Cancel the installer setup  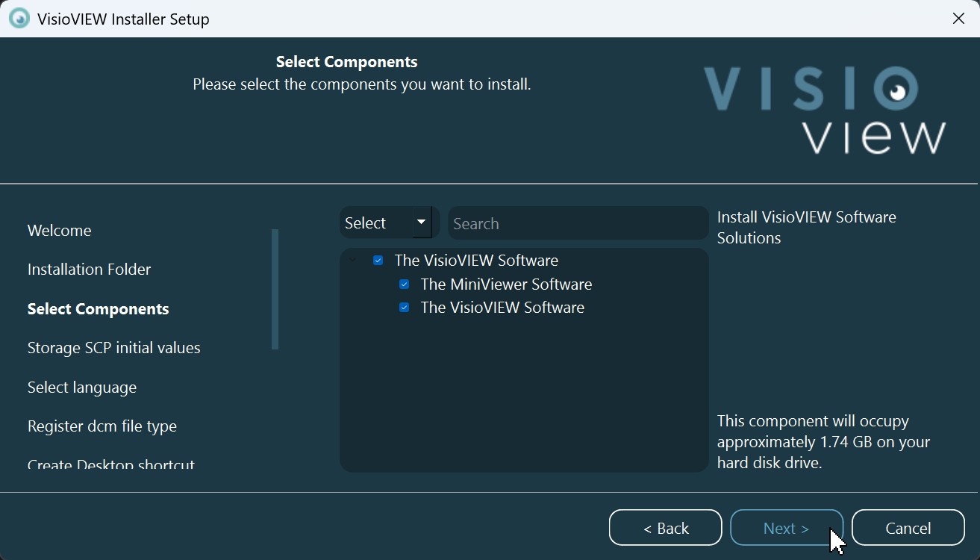point(908,528)
